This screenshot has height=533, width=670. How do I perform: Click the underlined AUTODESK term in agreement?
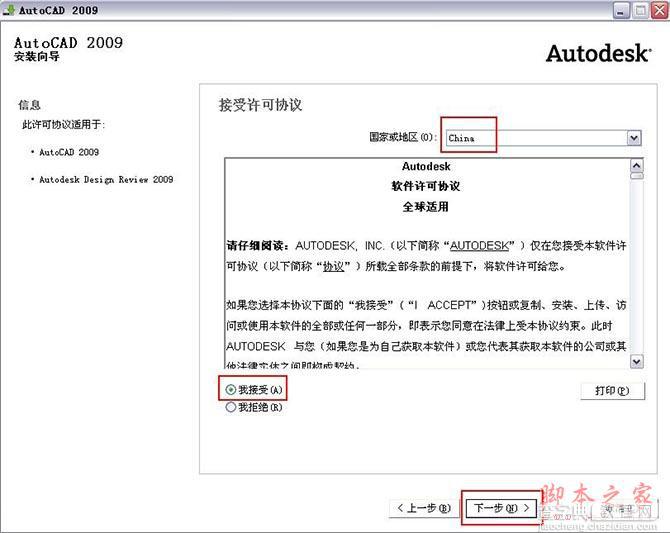point(479,246)
